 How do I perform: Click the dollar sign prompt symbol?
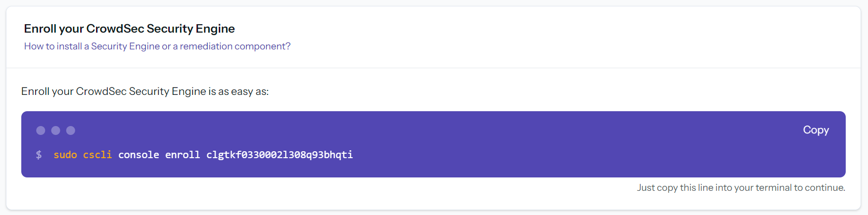[x=39, y=155]
